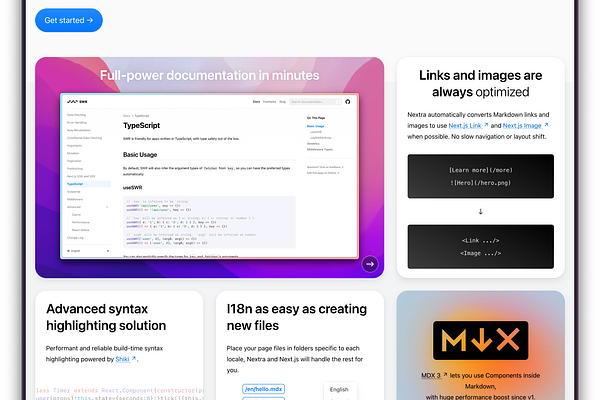600x400 pixels.
Task: Click the 'Links and images are always optimized' heading
Action: tap(481, 83)
